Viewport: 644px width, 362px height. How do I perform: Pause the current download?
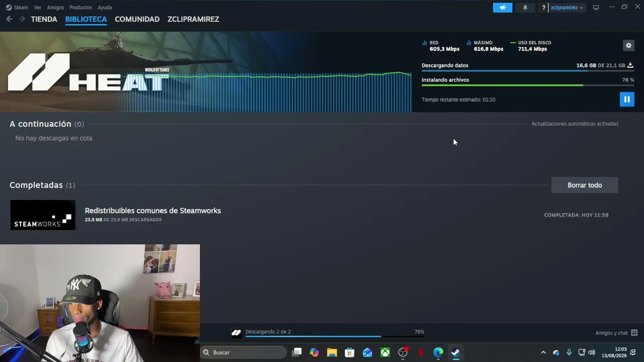(x=627, y=99)
